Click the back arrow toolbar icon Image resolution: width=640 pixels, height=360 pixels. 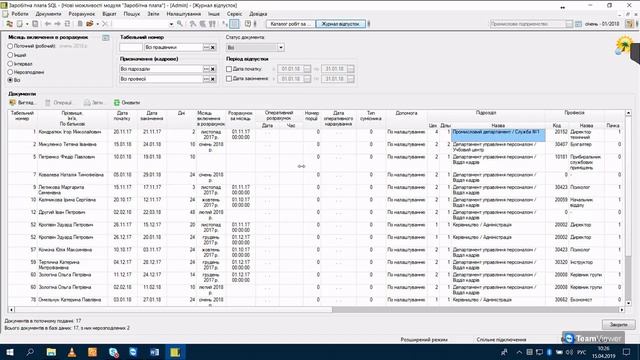48,24
